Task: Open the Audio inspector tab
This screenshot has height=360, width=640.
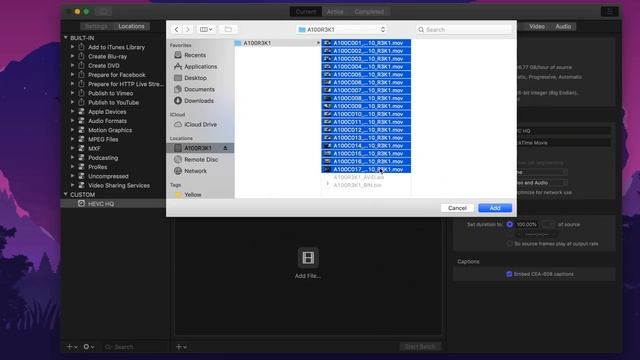Action: [x=563, y=26]
